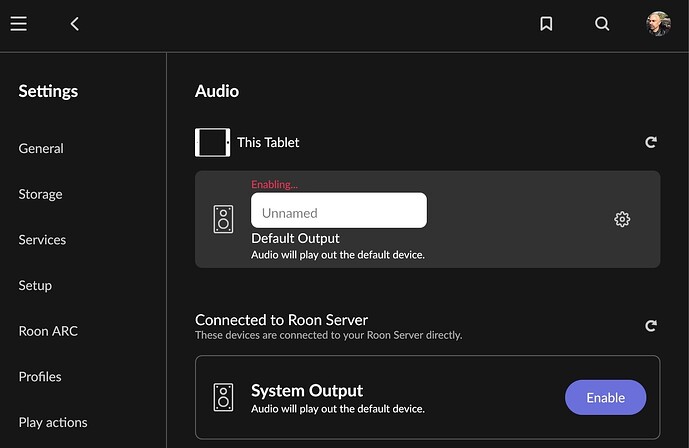689x448 pixels.
Task: Click the This Tablet heading
Action: 268,142
